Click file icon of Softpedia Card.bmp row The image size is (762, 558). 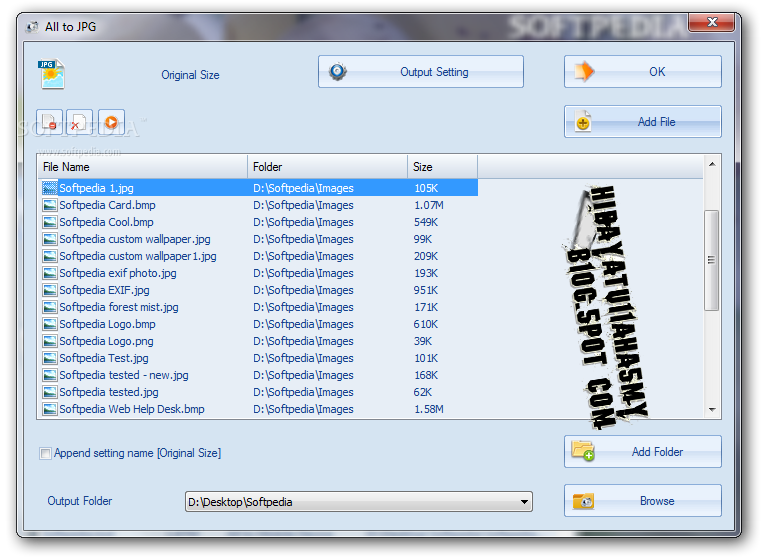point(50,205)
